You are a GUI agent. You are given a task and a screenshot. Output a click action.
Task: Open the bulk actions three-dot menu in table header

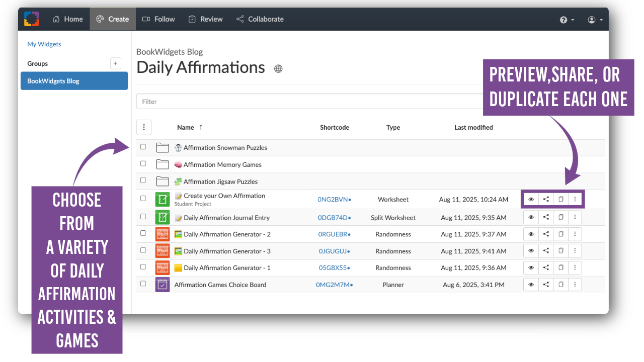pyautogui.click(x=144, y=127)
